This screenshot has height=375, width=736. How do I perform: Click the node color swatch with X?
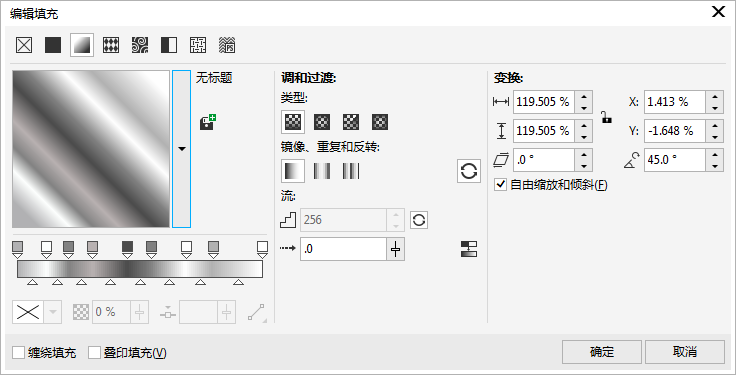coord(28,313)
